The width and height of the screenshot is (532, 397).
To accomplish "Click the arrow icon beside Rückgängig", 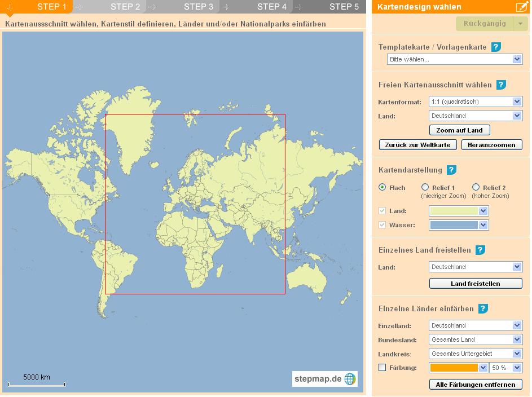I will point(520,24).
